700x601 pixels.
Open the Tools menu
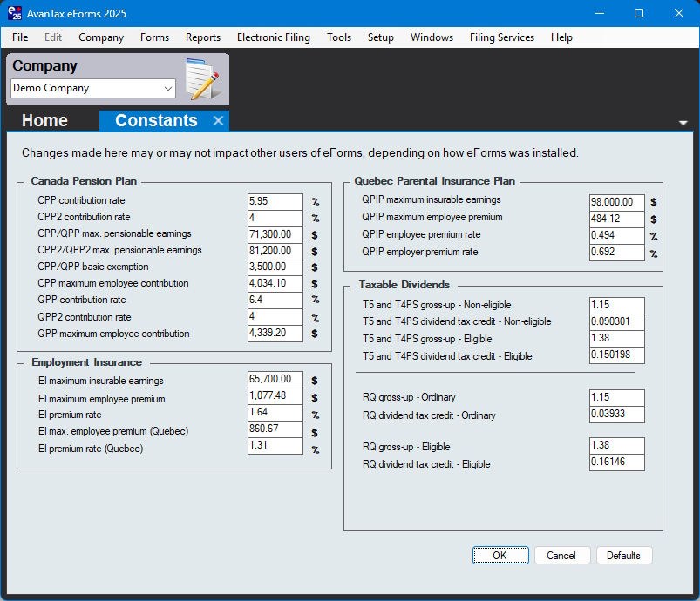[x=339, y=37]
